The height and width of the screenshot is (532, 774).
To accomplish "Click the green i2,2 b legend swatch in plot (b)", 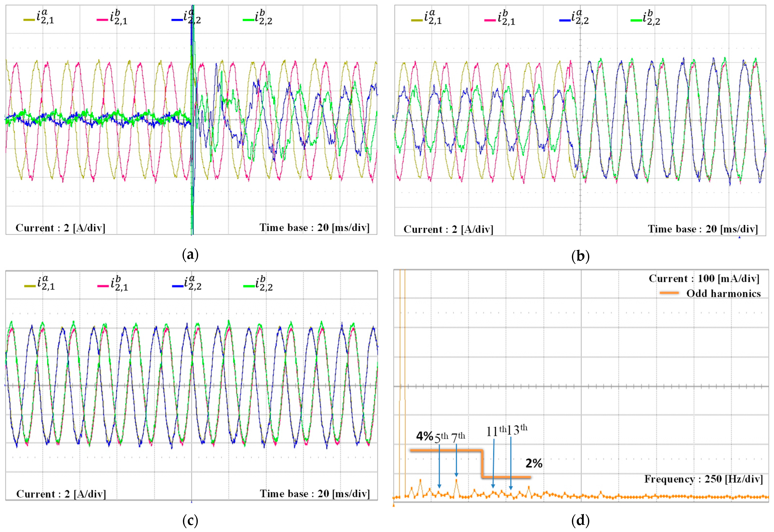I will [636, 21].
